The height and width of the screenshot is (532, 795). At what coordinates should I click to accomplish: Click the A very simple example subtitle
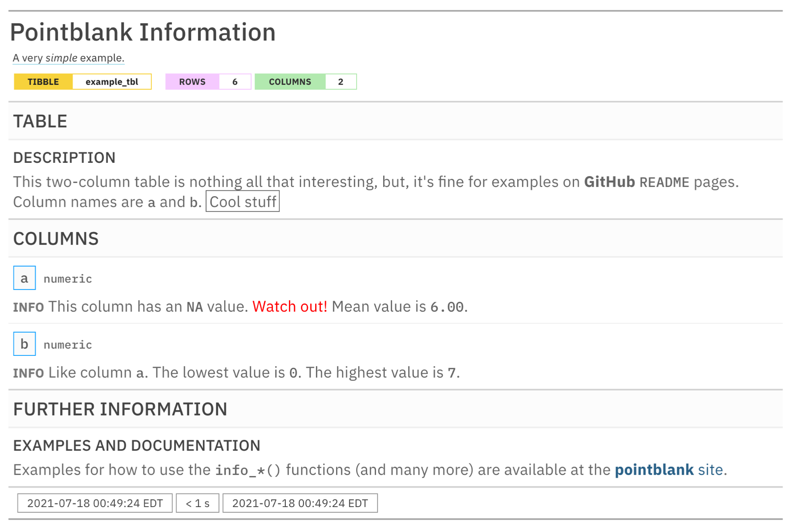69,58
